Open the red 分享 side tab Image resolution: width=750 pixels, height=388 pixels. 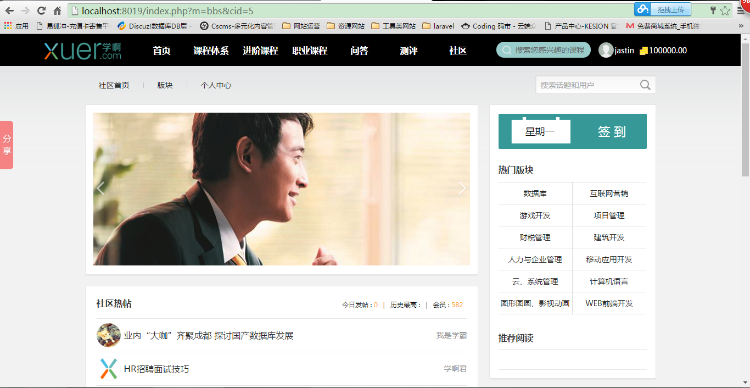[x=7, y=145]
